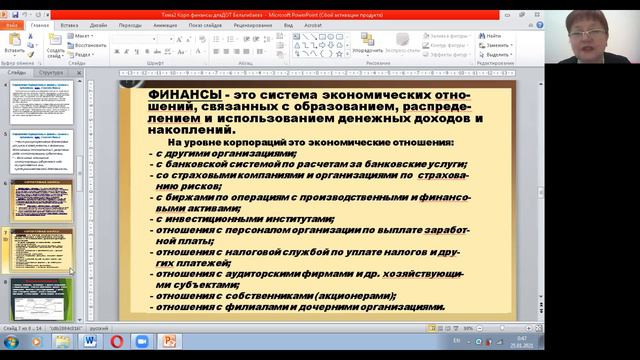Toggle text Shadow formatting

click(x=147, y=52)
